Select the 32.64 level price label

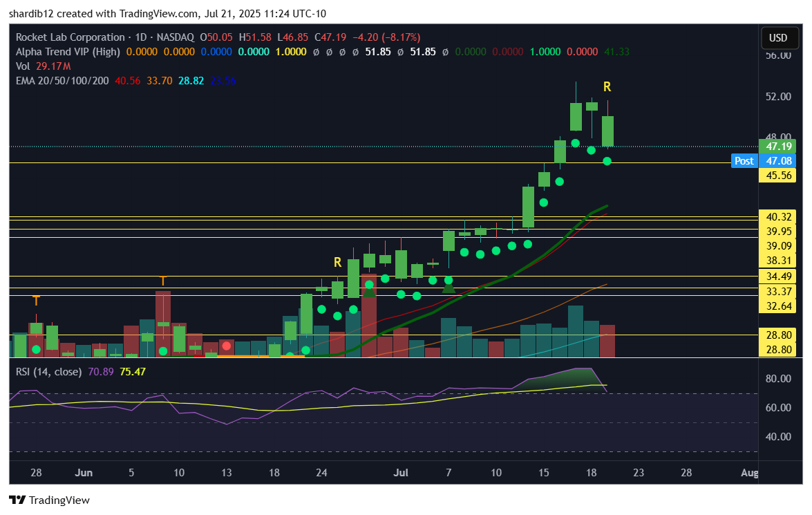click(778, 306)
